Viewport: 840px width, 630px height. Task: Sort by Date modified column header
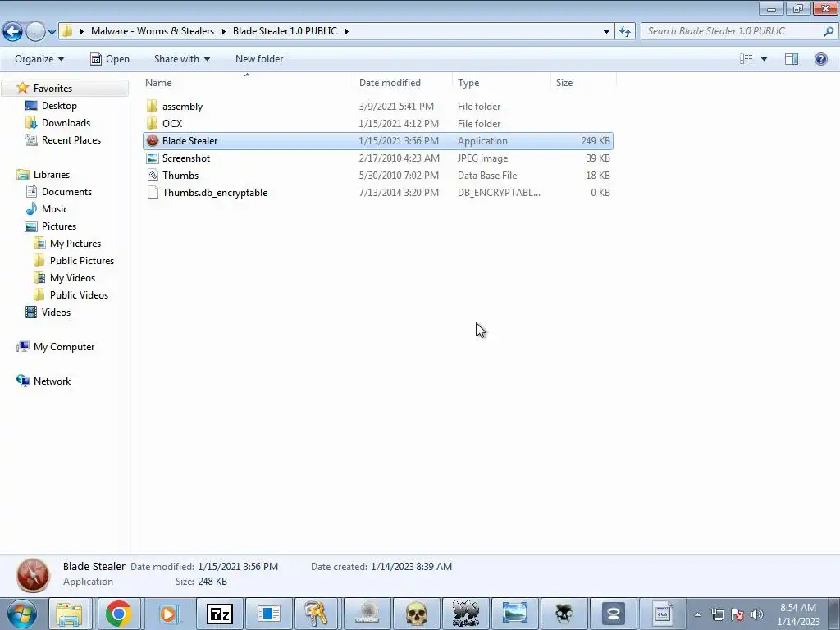tap(403, 83)
